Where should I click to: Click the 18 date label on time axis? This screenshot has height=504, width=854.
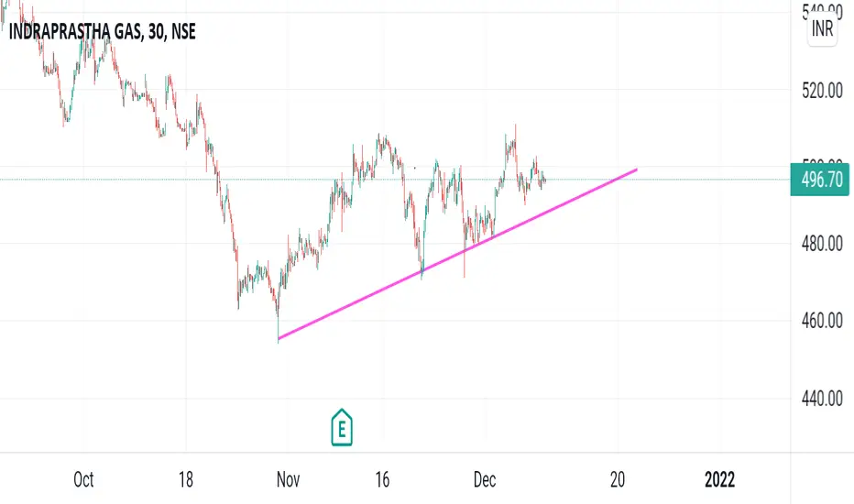186,479
